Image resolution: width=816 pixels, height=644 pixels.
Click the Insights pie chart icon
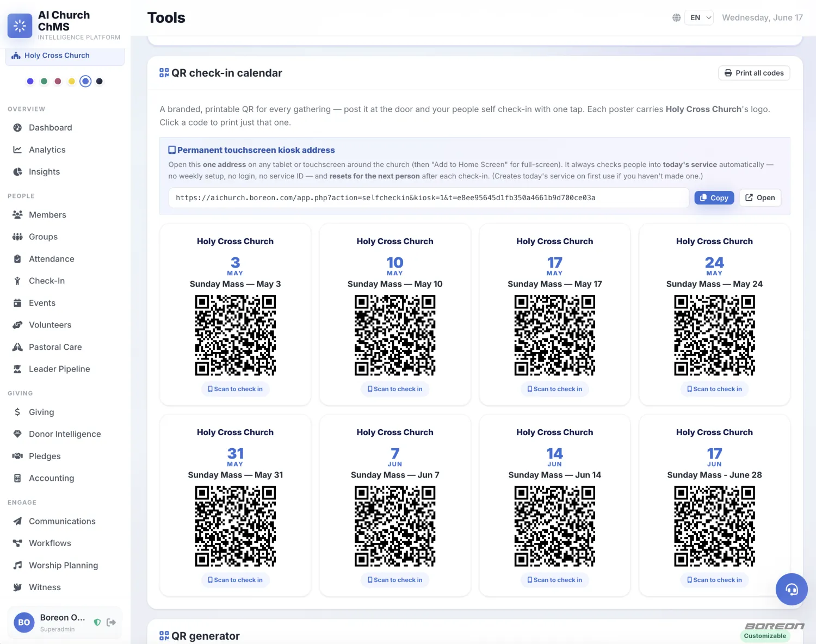click(x=17, y=171)
